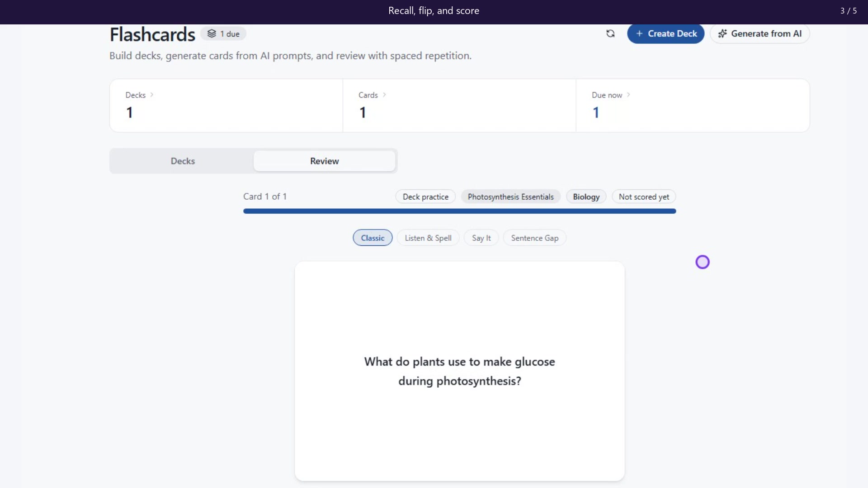Select Say It review mode

coord(481,238)
